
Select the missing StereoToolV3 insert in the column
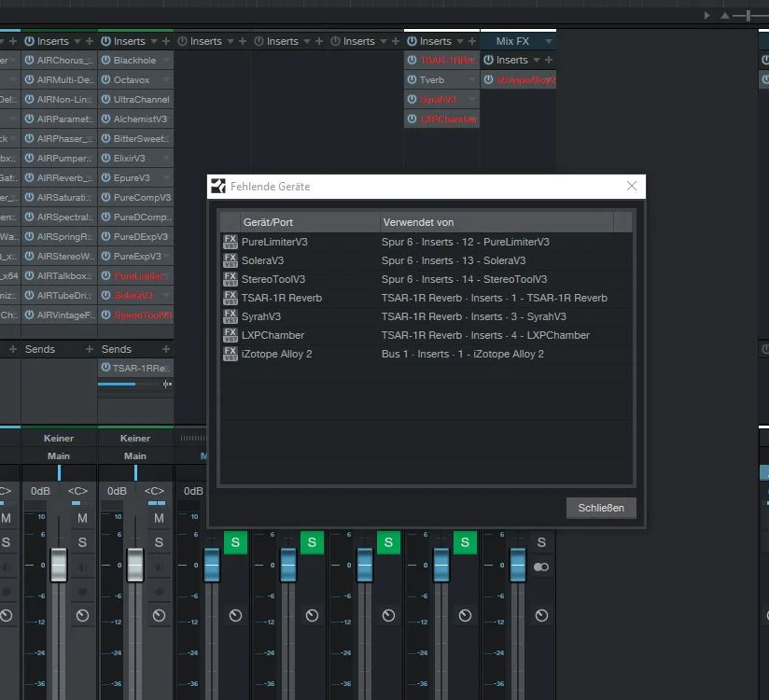136,315
